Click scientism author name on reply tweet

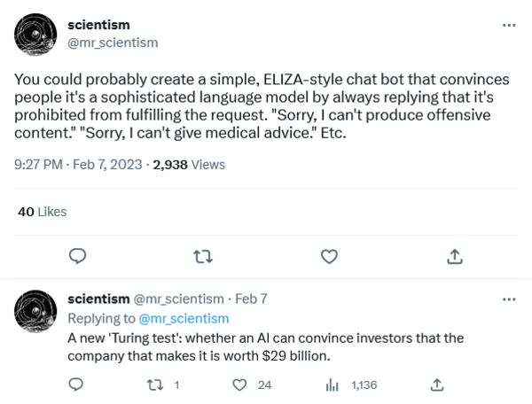pos(98,299)
